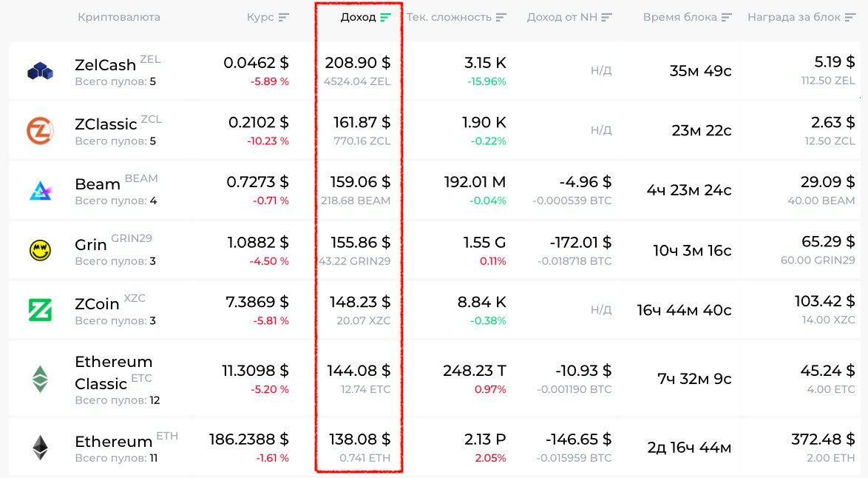Sort by Доход от NH header text
The width and height of the screenshot is (868, 478).
pos(562,17)
